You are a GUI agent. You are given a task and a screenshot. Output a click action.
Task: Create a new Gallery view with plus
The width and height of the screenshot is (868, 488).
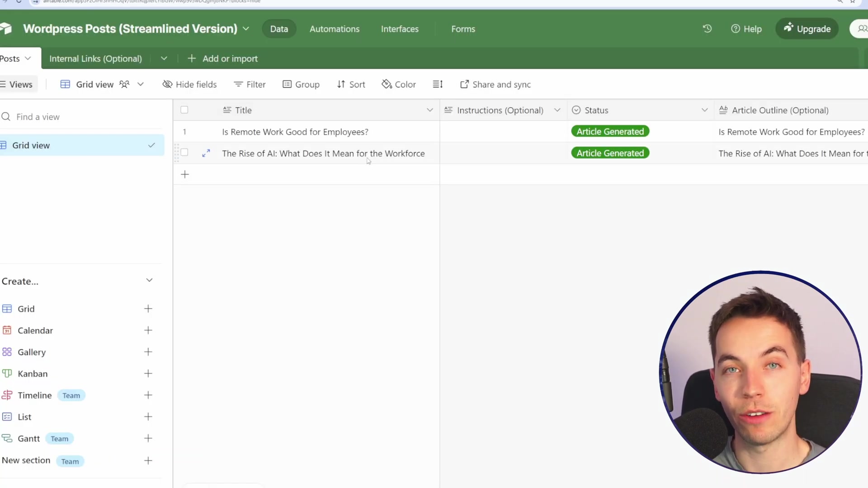(148, 352)
